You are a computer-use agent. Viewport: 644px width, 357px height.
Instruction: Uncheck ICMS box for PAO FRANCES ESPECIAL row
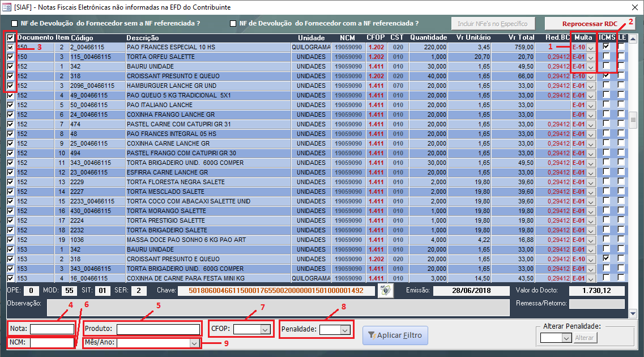tap(607, 47)
